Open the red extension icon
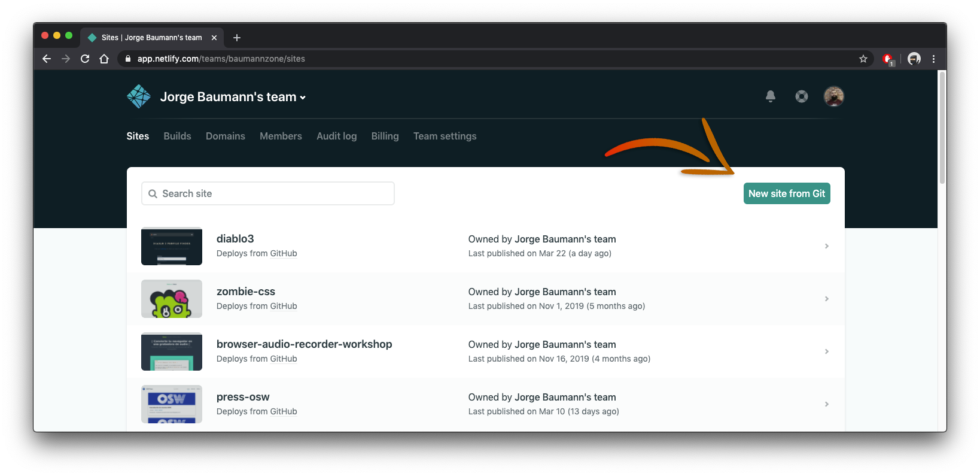Screen dimensions: 980x476 point(888,59)
